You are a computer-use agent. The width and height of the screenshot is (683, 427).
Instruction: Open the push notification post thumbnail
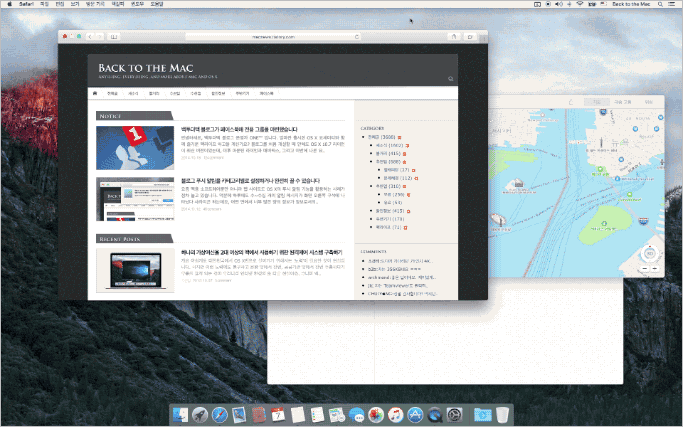[x=135, y=199]
